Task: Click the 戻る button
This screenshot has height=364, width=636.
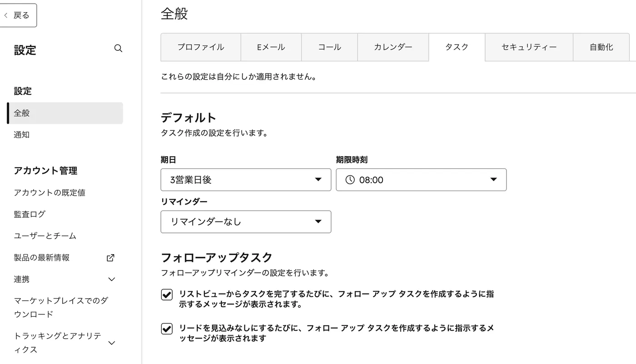Action: 18,15
